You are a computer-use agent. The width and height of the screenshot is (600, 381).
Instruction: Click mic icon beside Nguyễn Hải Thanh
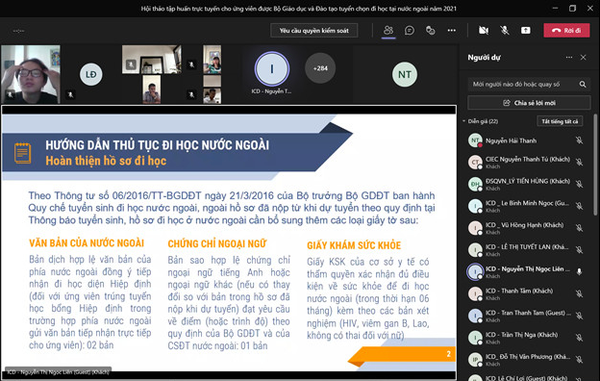click(579, 141)
